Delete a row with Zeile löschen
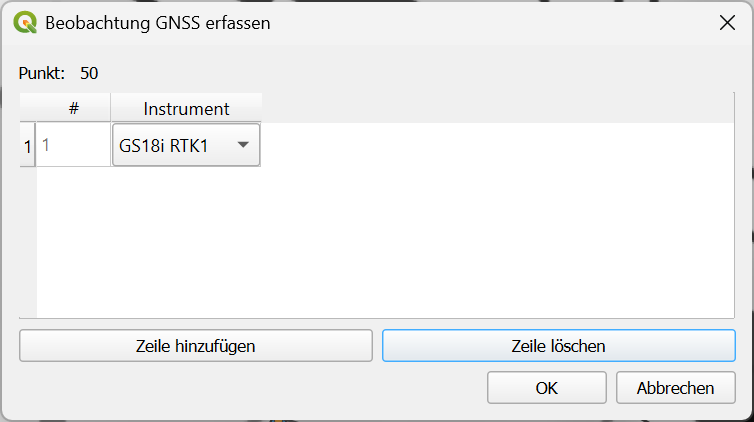The width and height of the screenshot is (754, 422). (559, 346)
